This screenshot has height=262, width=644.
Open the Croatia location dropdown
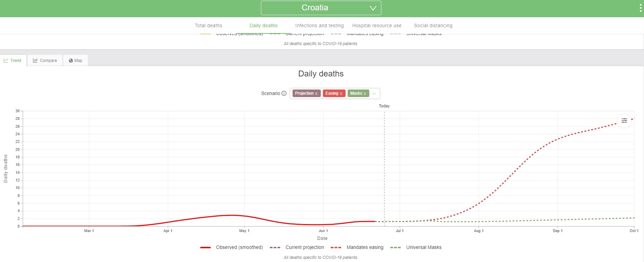pos(321,8)
